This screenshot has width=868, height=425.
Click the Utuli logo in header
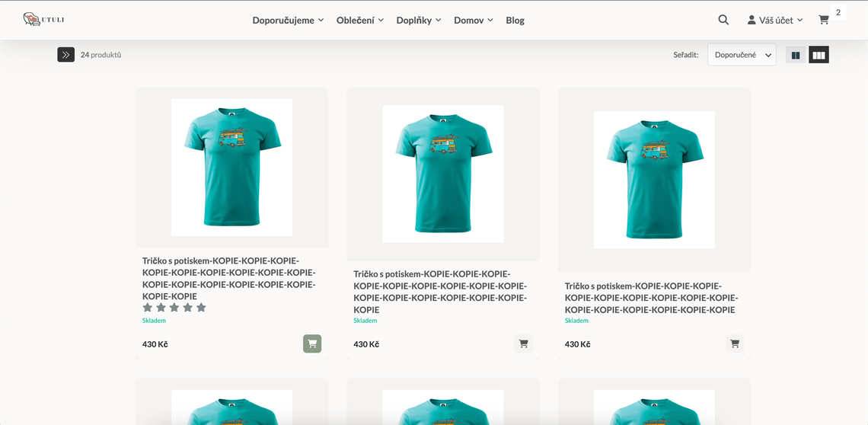coord(43,20)
